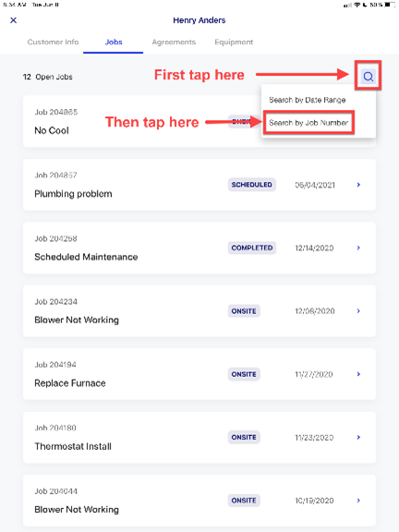Viewport: 399px width, 532px height.
Task: Tap ONSITE badge on Replace Furnace job
Action: 244,374
